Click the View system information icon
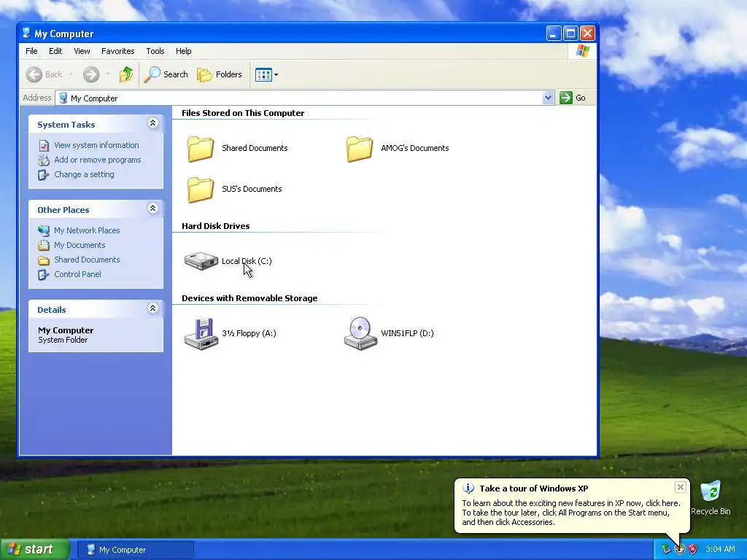The image size is (747, 560). [x=43, y=145]
